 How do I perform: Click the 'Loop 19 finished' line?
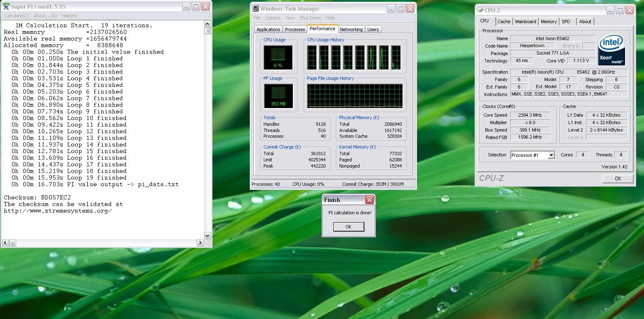pyautogui.click(x=69, y=177)
